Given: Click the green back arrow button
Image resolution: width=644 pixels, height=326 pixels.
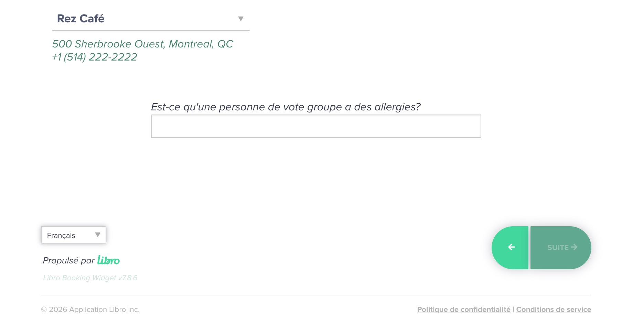Looking at the screenshot, I should [x=511, y=247].
